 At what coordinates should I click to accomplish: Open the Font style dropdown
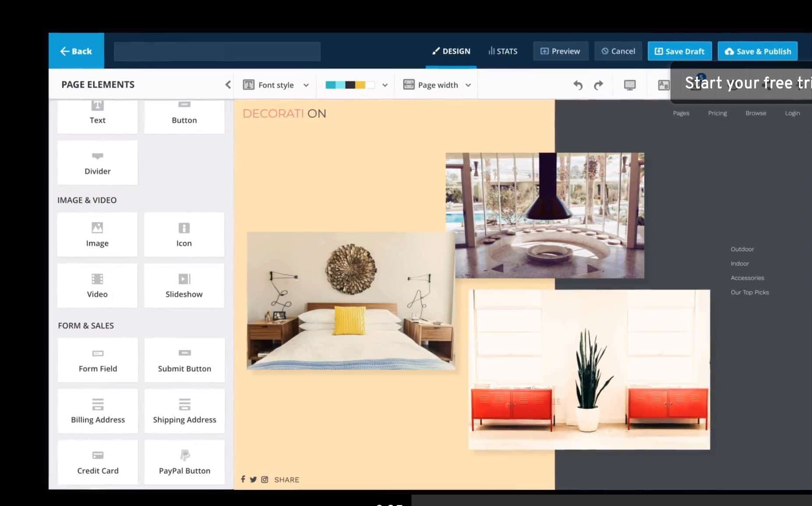coord(276,85)
